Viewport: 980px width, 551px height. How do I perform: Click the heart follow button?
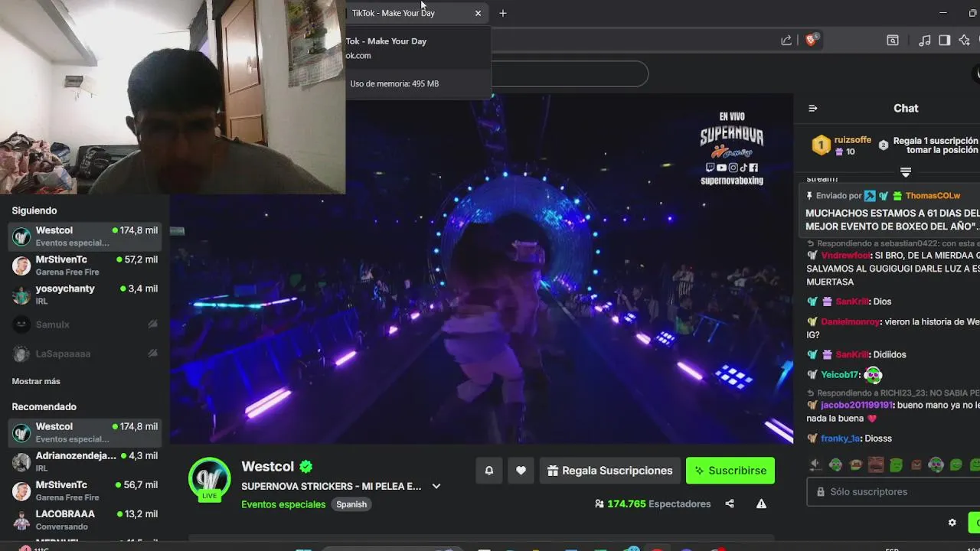click(521, 471)
